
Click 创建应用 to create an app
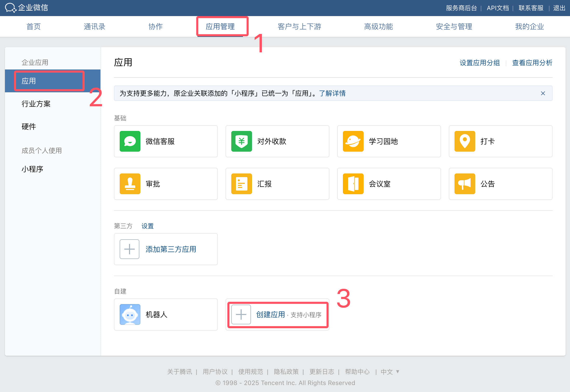point(270,314)
